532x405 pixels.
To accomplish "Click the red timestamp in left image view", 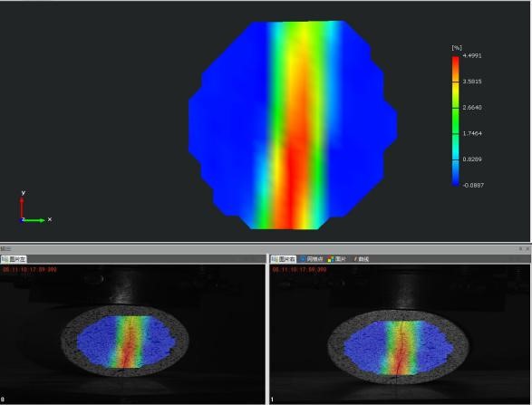I will pyautogui.click(x=30, y=270).
